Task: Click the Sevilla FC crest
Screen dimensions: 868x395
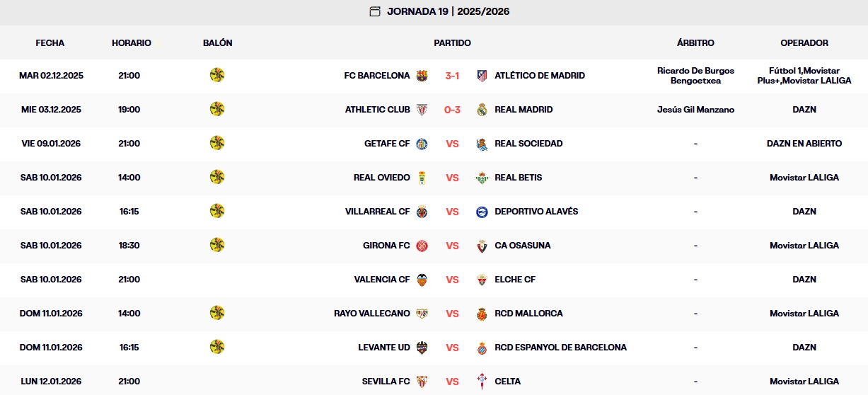Action: coord(422,382)
